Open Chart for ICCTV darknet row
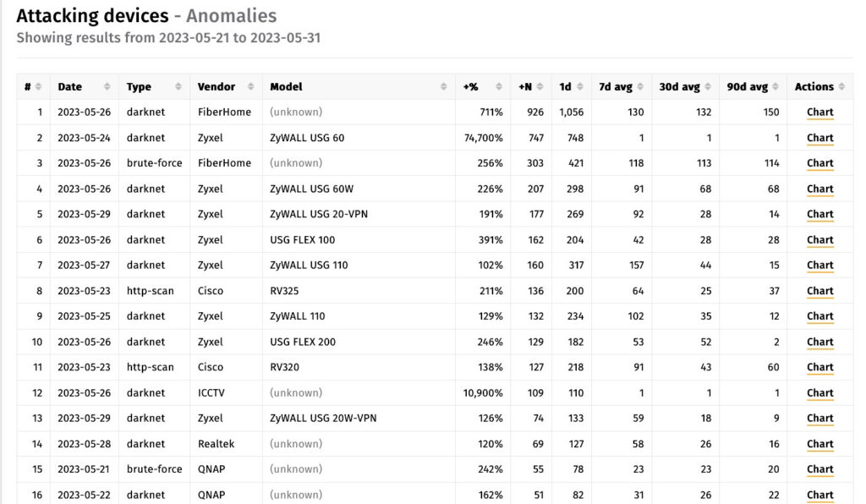Screen dimensions: 866x504 819,392
